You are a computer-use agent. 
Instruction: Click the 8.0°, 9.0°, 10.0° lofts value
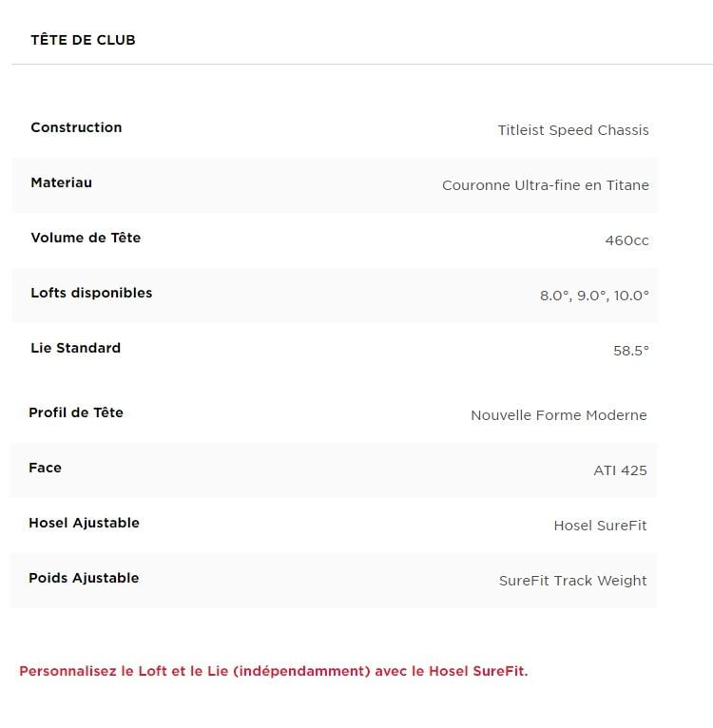[594, 296]
